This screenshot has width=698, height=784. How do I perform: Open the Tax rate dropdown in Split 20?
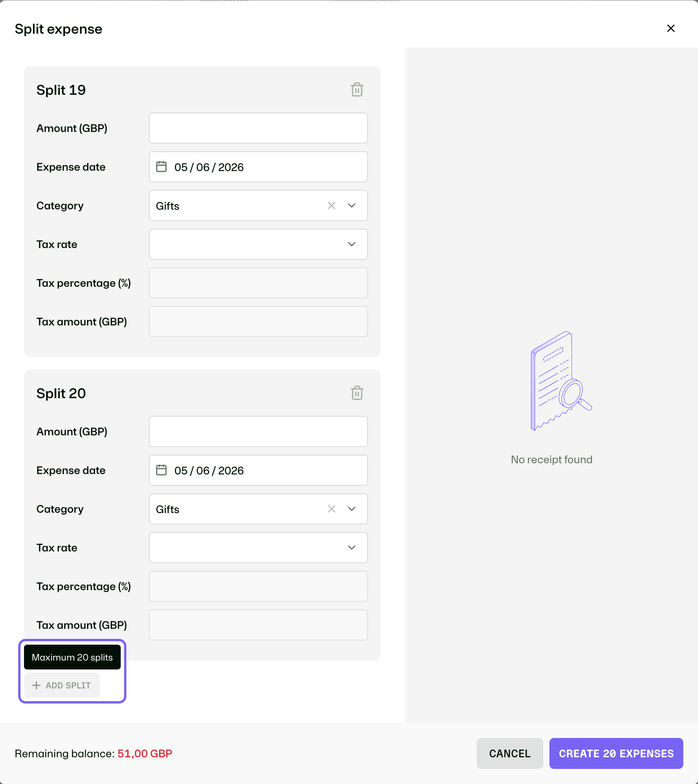pyautogui.click(x=258, y=548)
